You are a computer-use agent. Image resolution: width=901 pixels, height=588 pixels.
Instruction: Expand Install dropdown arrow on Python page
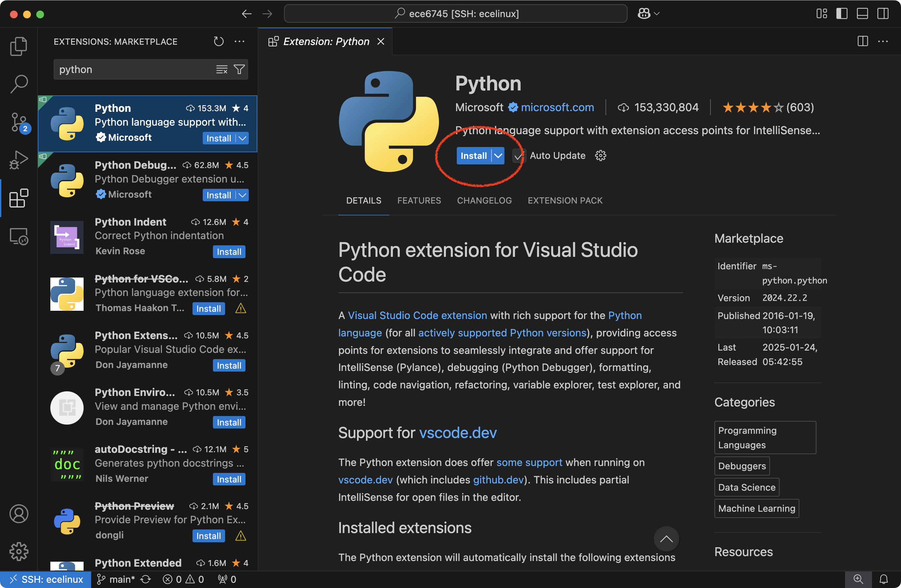[498, 156]
